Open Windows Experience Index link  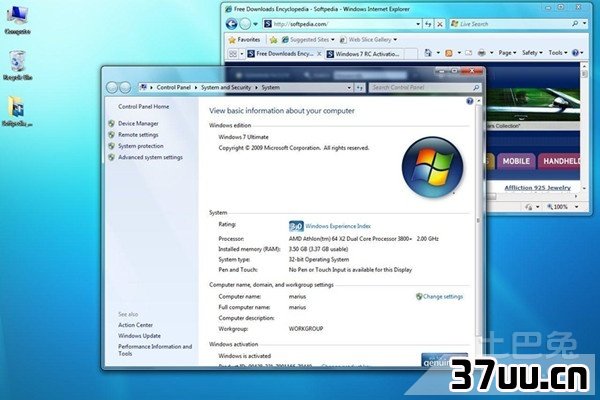point(338,226)
